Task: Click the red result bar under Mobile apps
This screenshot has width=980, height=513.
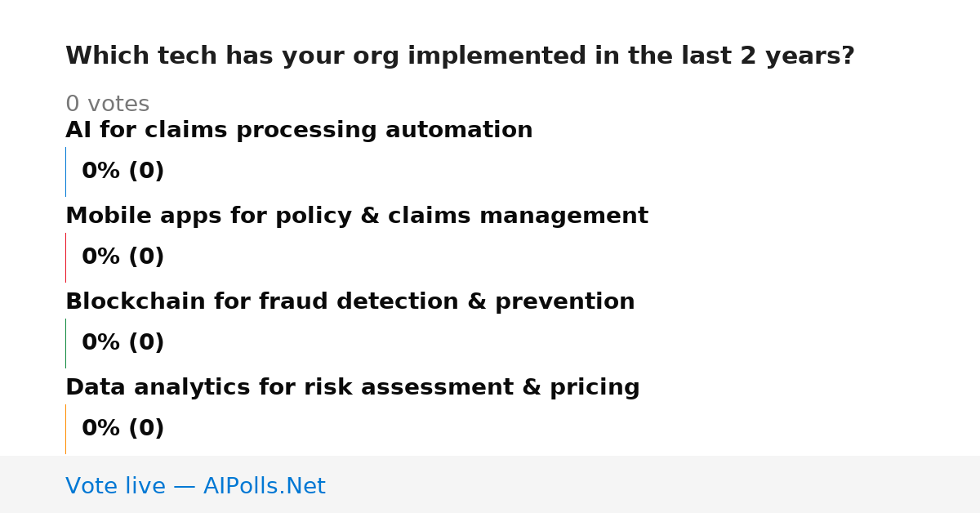Action: click(x=65, y=257)
